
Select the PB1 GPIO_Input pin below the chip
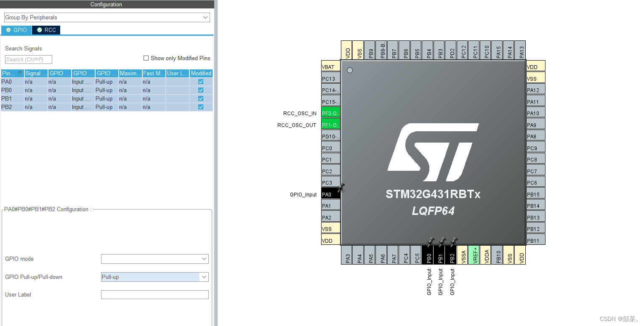[x=440, y=255]
